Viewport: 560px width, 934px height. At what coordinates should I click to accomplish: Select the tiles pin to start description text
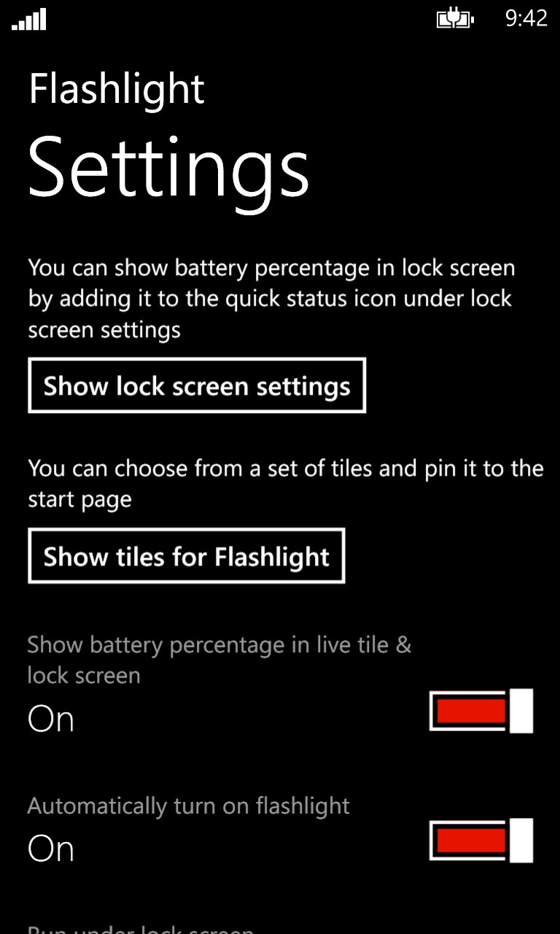(286, 484)
